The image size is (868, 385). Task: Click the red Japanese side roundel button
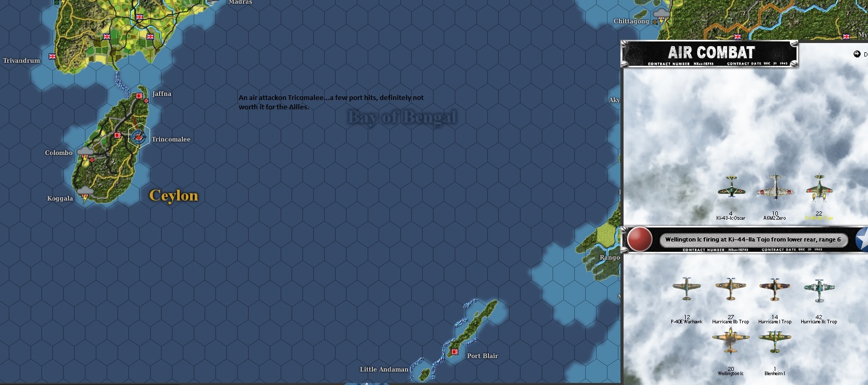coord(639,240)
